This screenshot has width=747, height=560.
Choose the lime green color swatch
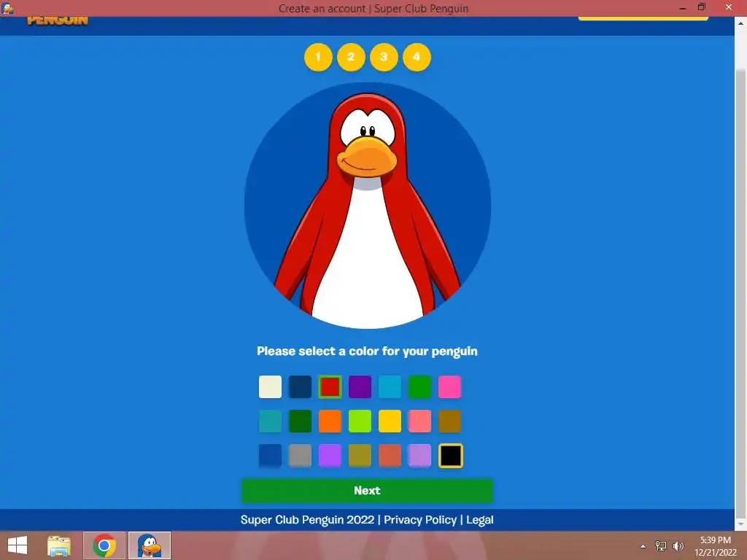360,421
